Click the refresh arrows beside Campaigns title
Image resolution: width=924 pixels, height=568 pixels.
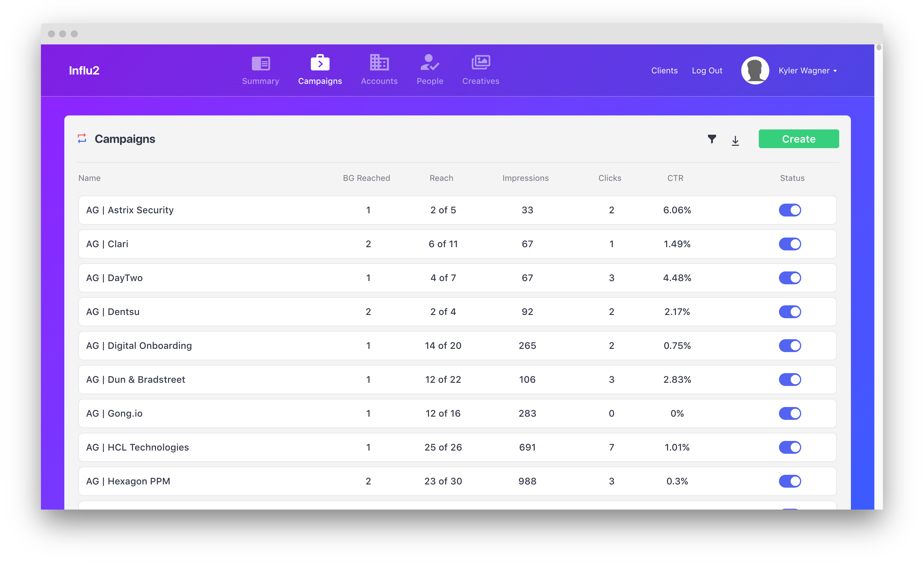(82, 138)
